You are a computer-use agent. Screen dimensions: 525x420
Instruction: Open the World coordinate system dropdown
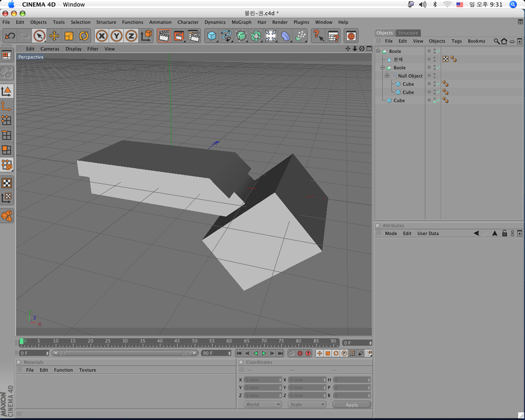pos(262,405)
